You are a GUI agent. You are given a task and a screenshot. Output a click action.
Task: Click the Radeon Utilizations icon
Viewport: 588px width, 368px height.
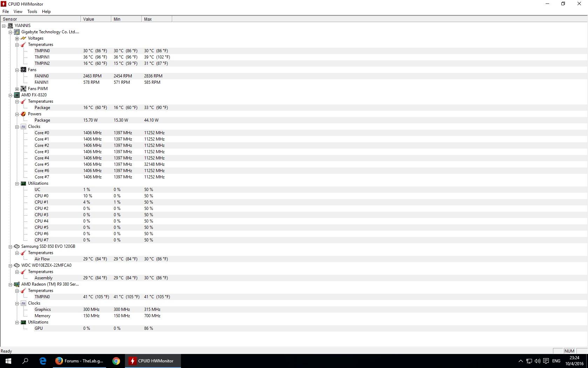(23, 322)
